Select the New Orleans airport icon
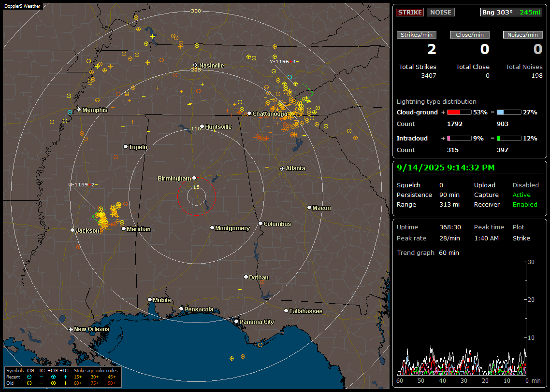 click(x=70, y=329)
